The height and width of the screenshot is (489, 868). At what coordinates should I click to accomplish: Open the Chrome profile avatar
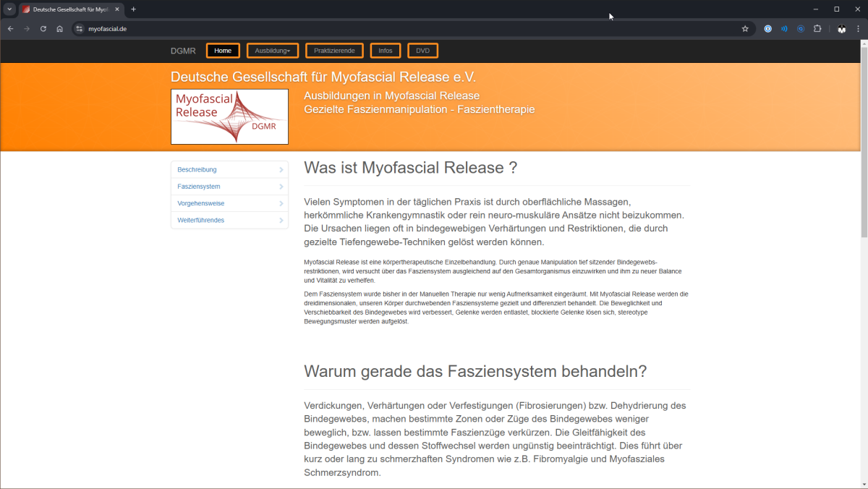point(842,29)
